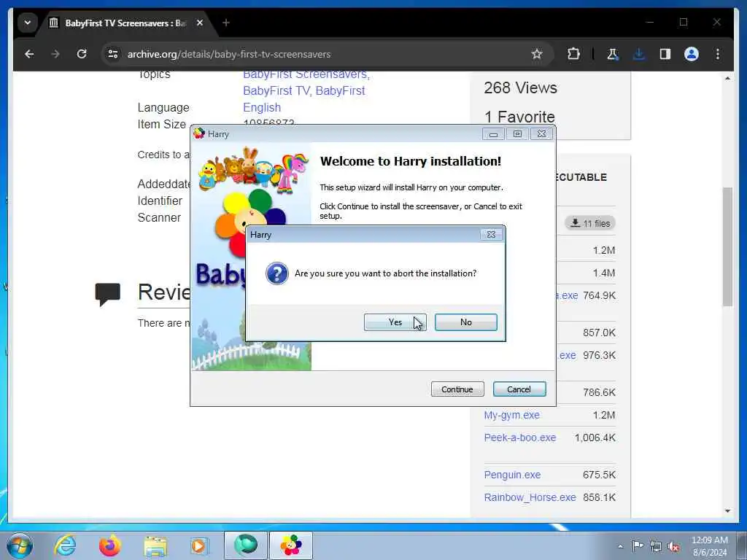Click the 1 Favorite text

coord(519,117)
